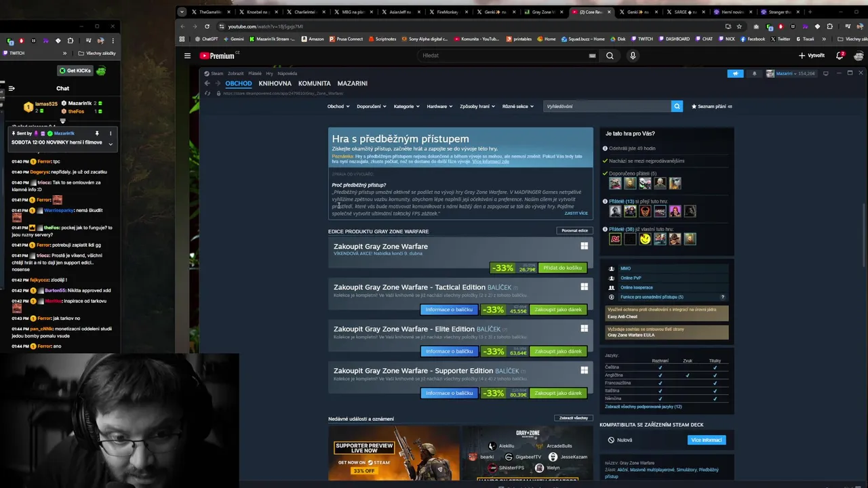Open the Obchod store dropdown
The image size is (868, 488).
point(338,106)
